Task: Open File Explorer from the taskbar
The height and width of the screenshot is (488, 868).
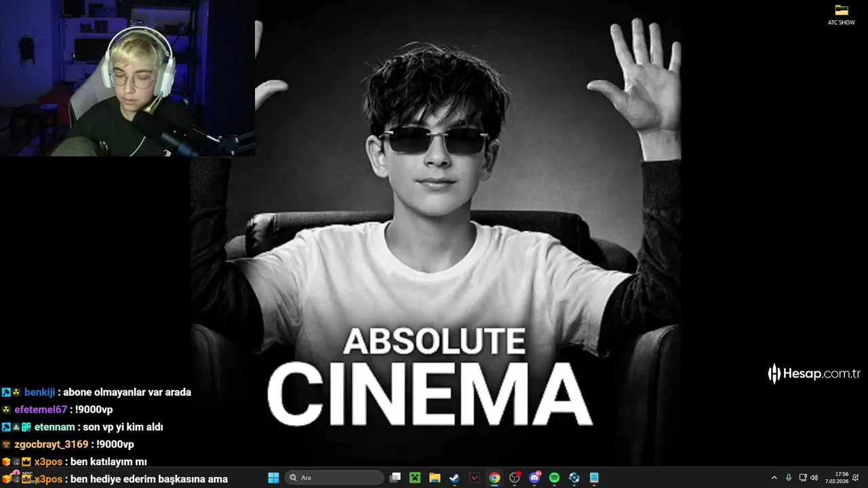Action: click(435, 478)
